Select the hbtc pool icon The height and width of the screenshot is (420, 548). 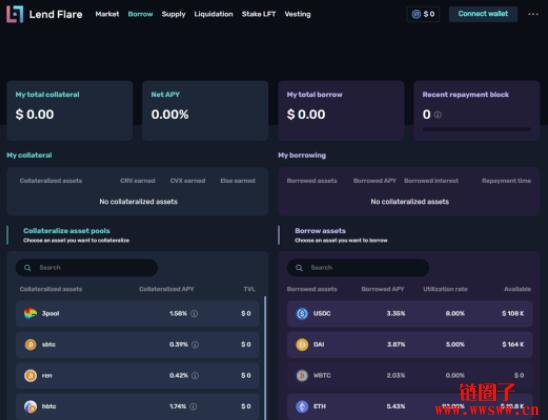click(30, 406)
